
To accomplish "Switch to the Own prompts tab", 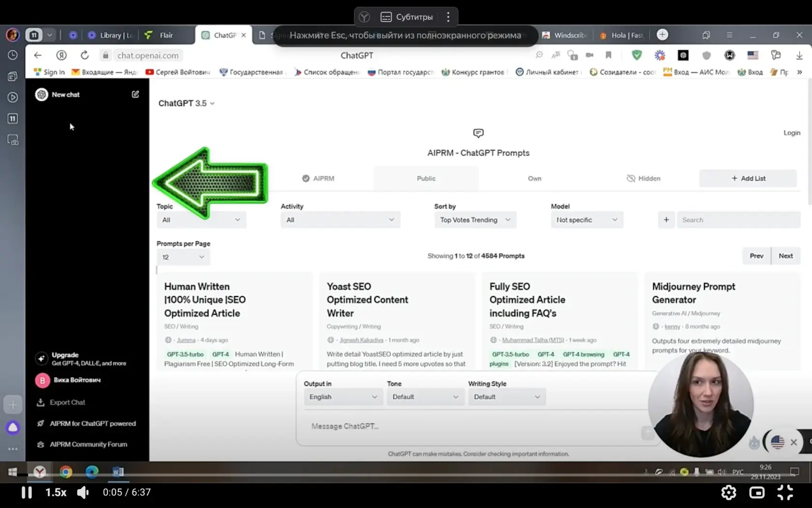I will click(535, 179).
